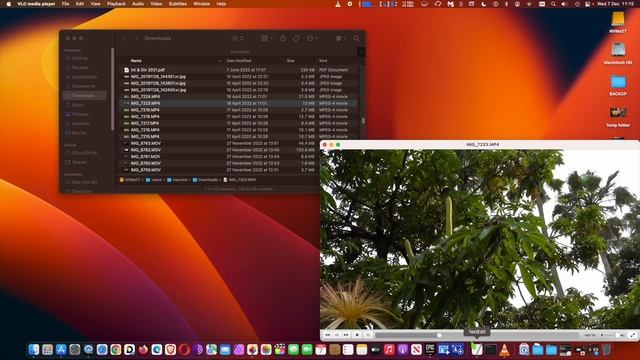Go back in the Finder window
This screenshot has width=640, height=360.
coord(124,38)
